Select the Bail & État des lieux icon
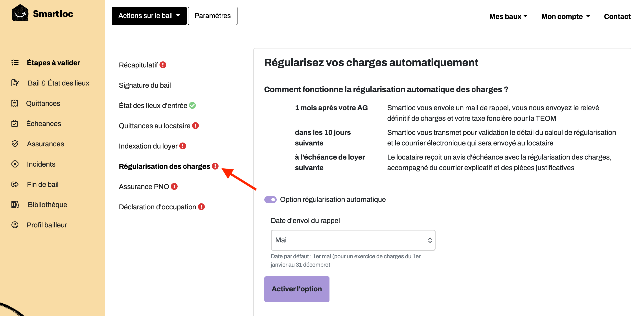The width and height of the screenshot is (644, 316). 15,83
